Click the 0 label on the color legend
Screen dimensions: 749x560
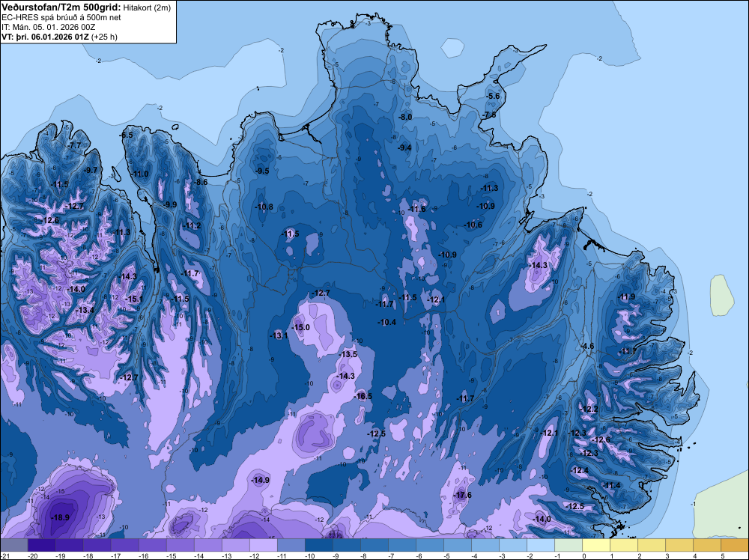pyautogui.click(x=583, y=556)
